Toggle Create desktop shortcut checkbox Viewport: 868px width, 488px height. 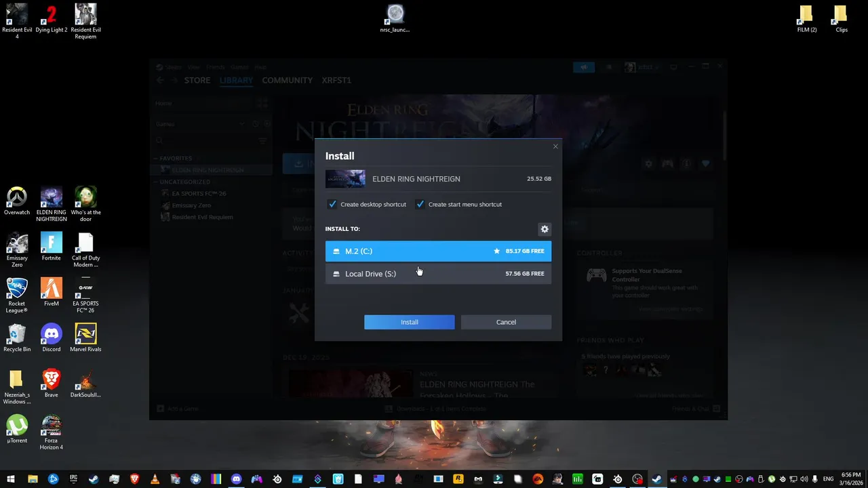[332, 204]
